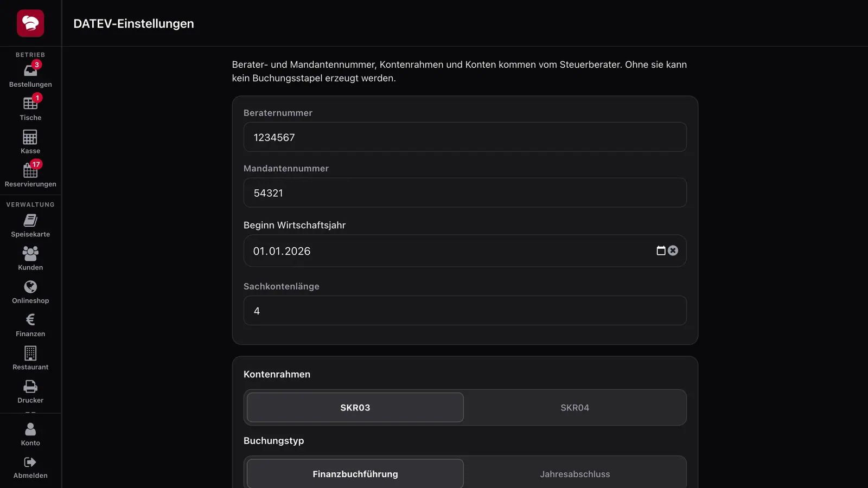Select SKR04 Kontenrahmen option
Screen dimensions: 868x488
(x=575, y=407)
